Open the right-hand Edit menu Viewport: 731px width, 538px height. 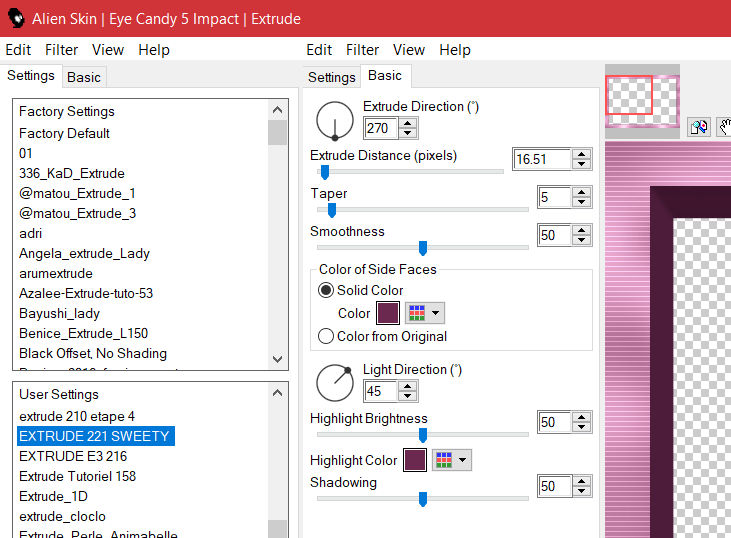pyautogui.click(x=319, y=49)
